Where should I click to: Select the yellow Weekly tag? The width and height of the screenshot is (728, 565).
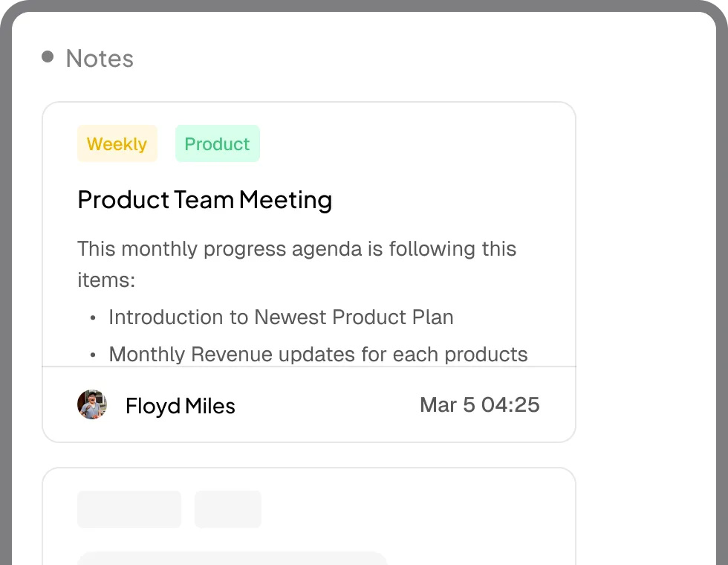click(117, 143)
